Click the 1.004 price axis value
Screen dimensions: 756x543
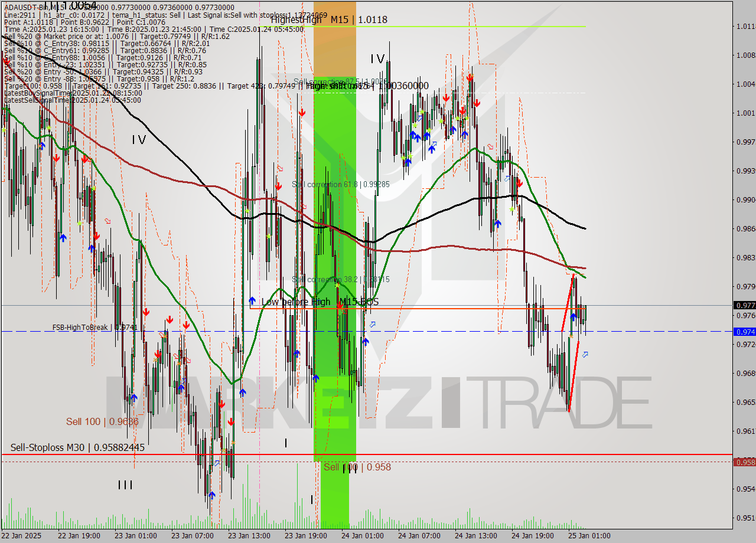(745, 84)
